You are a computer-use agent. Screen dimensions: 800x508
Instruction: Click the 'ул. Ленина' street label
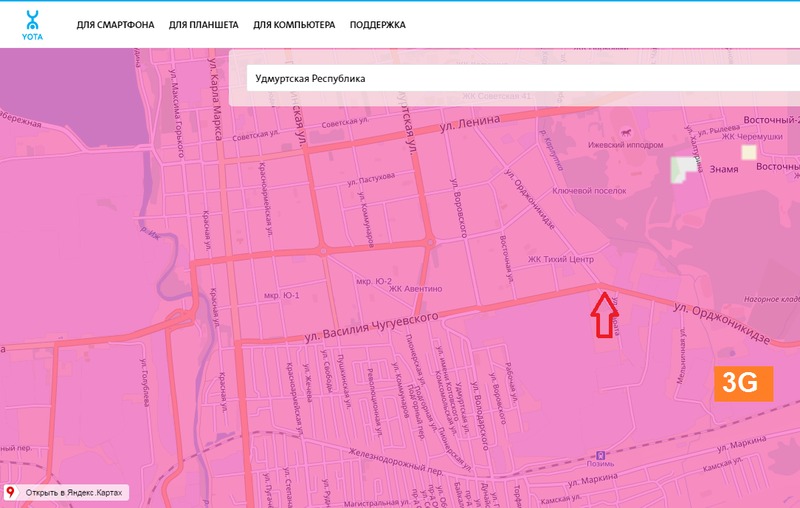click(x=469, y=123)
